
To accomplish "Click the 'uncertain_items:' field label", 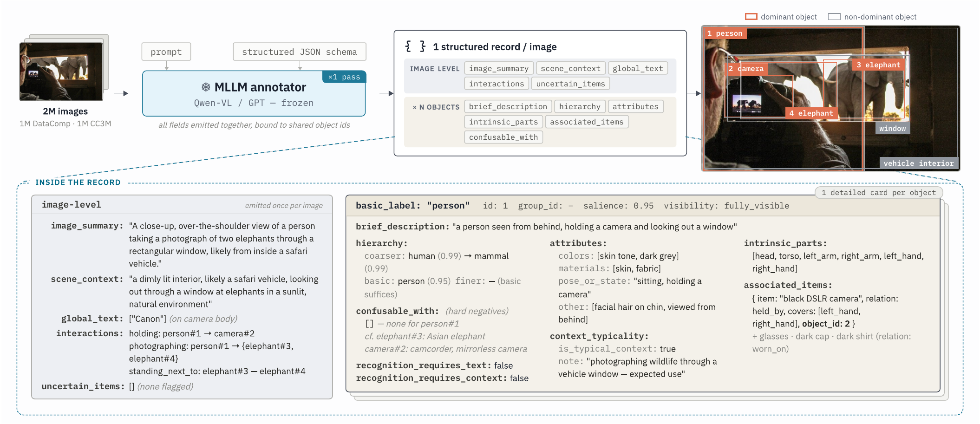I will pyautogui.click(x=83, y=386).
